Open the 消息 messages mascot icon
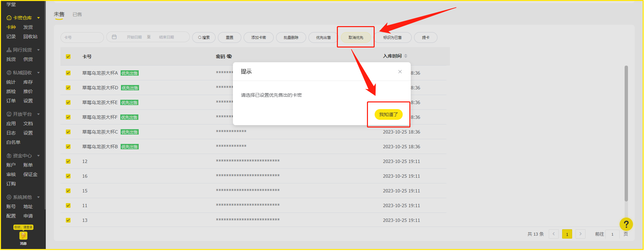 click(x=23, y=236)
